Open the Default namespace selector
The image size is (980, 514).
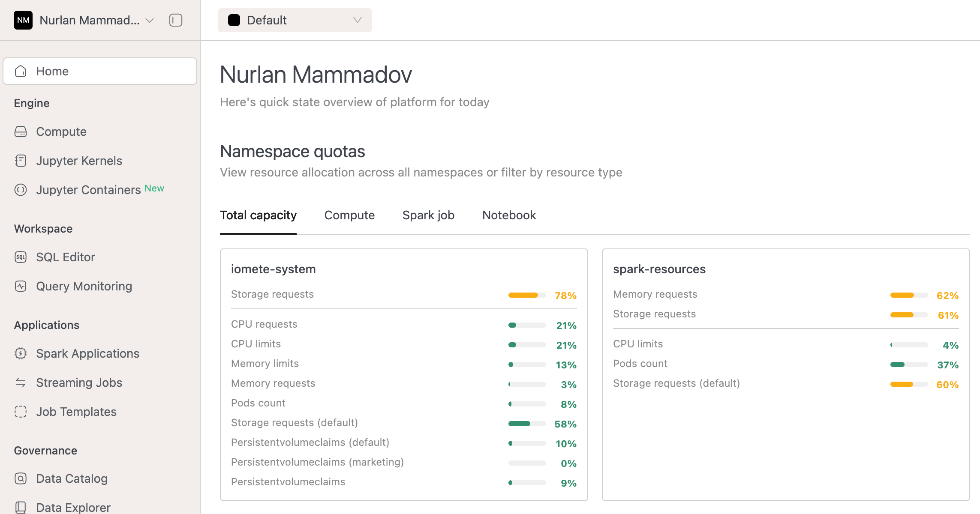295,20
